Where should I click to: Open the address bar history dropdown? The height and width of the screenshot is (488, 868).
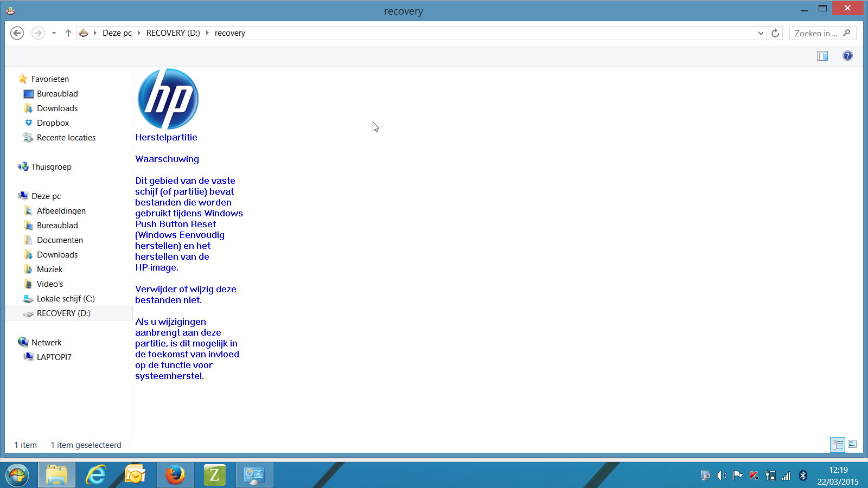coord(761,33)
